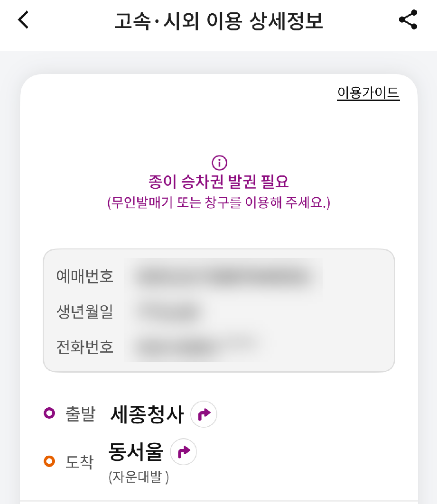Viewport: 437px width, 504px height.
Task: Tap the 무인발매기 또는 창구 instruction text
Action: (219, 203)
